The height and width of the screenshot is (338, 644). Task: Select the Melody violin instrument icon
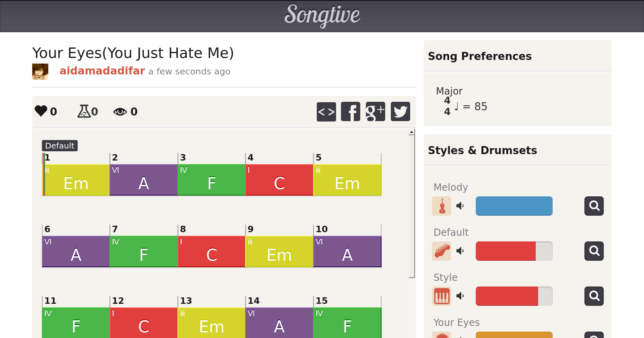click(x=442, y=206)
